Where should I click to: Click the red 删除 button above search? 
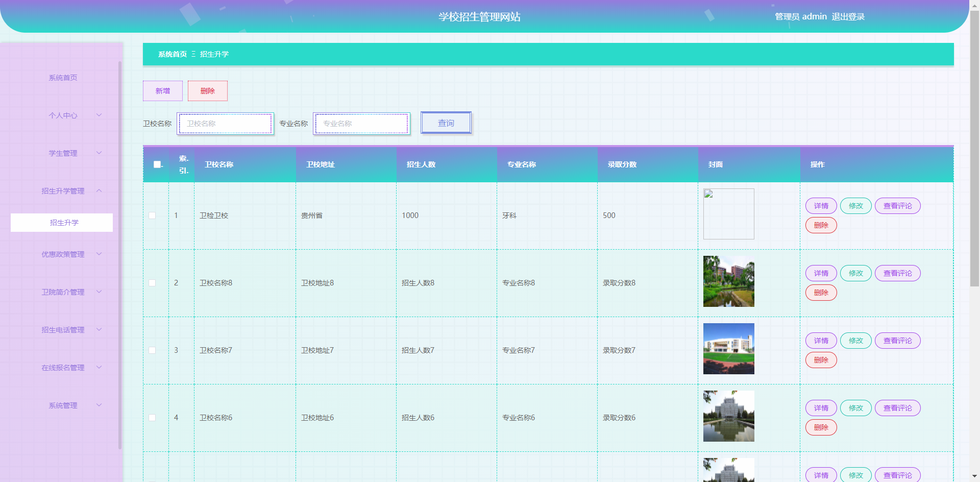point(207,91)
